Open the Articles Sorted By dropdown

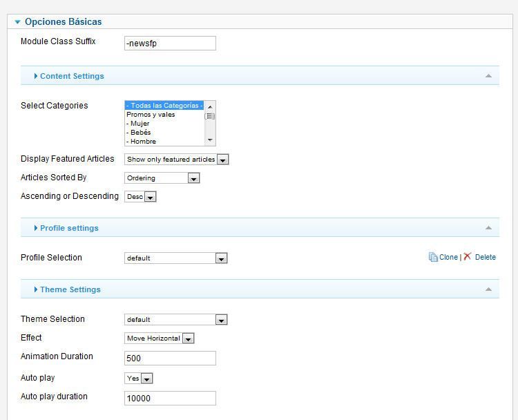tap(162, 178)
